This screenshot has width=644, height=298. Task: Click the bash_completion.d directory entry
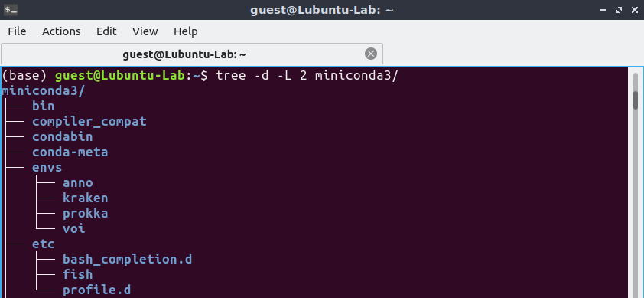(x=127, y=259)
